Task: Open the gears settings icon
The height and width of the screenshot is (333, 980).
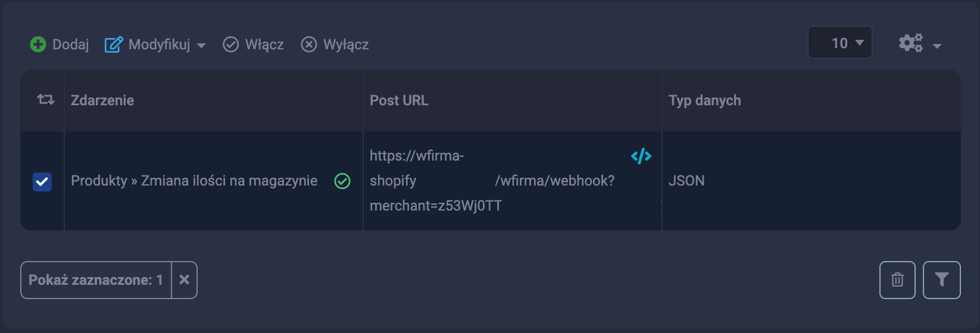Action: click(910, 43)
